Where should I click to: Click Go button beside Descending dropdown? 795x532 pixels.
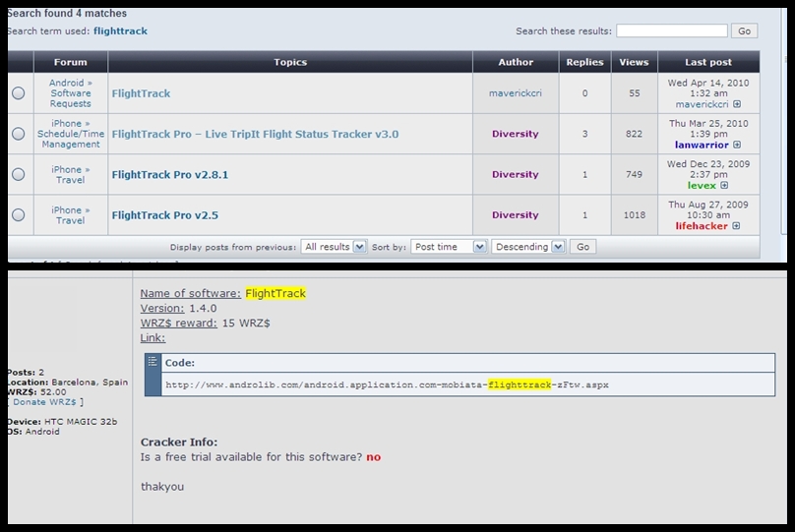tap(583, 247)
